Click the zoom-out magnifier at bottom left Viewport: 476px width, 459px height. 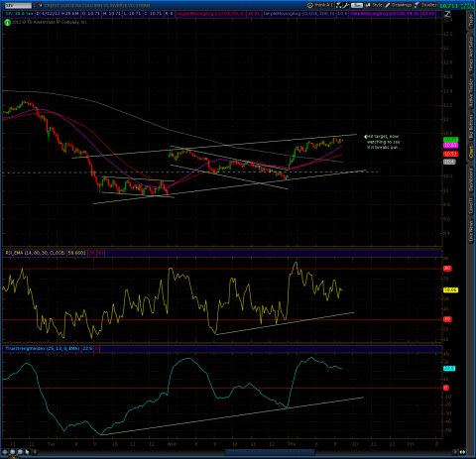tap(20, 452)
